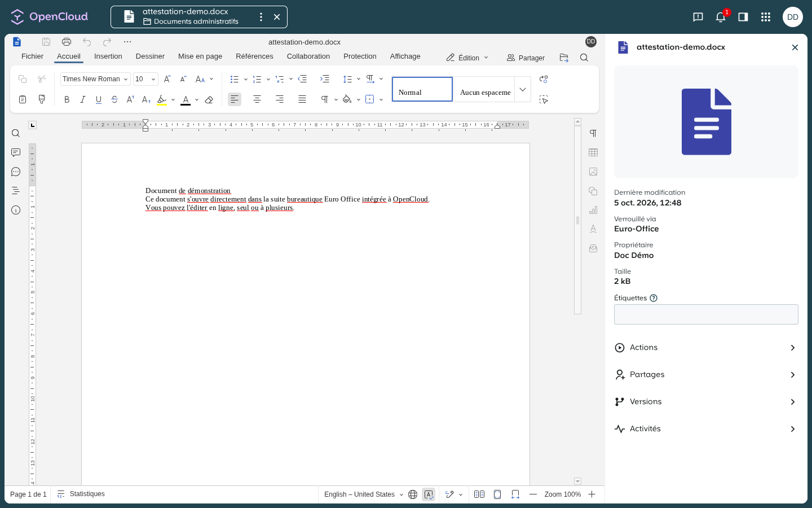
Task: Open the Insertion tab
Action: [108, 56]
